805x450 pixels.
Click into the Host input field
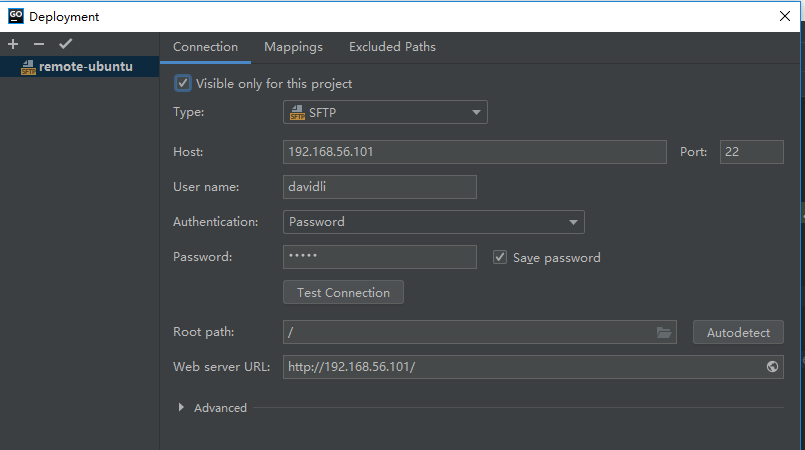pos(474,152)
